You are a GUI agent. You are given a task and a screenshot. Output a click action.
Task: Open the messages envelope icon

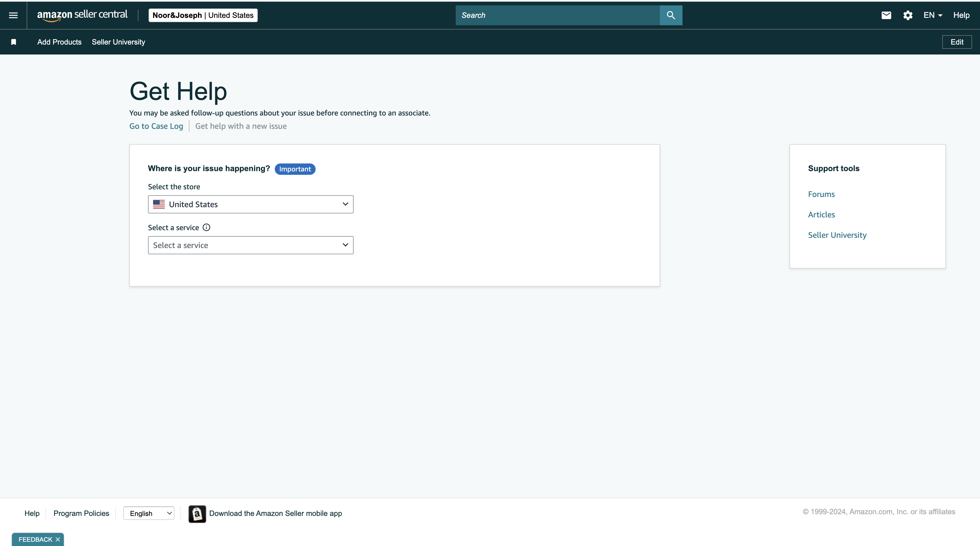886,15
